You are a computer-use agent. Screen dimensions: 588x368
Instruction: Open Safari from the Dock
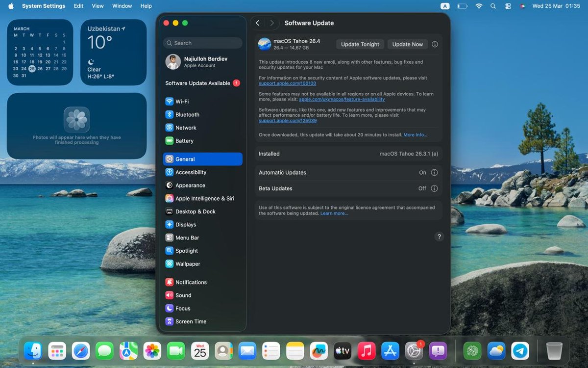[81, 351]
